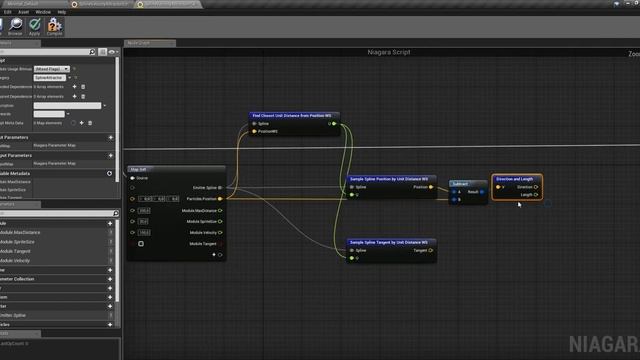Open the Browse toolbar button
Viewport: 640px width, 360px height.
16,26
